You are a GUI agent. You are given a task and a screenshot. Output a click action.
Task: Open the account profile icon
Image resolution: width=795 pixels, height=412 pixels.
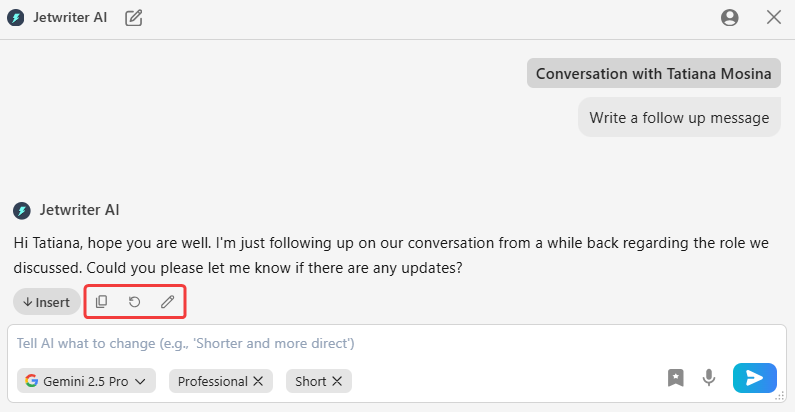coord(730,17)
